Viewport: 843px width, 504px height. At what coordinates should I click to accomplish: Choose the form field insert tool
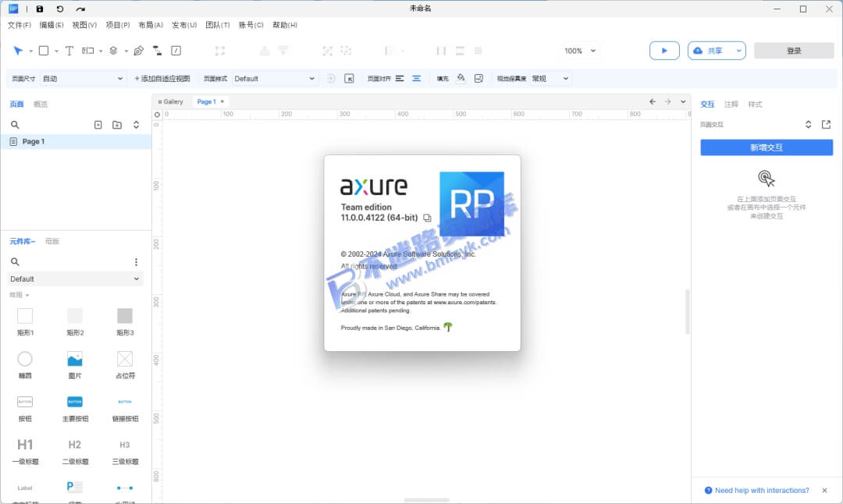pos(87,51)
